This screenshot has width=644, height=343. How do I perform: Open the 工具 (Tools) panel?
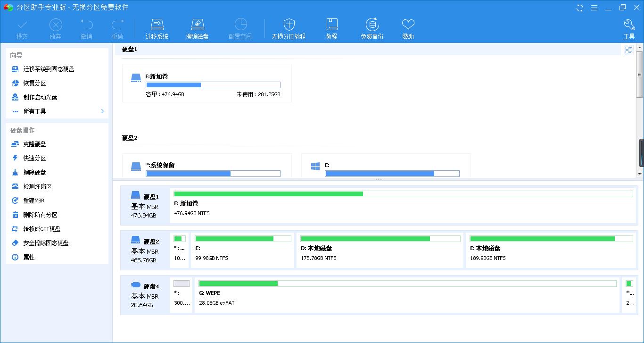629,27
